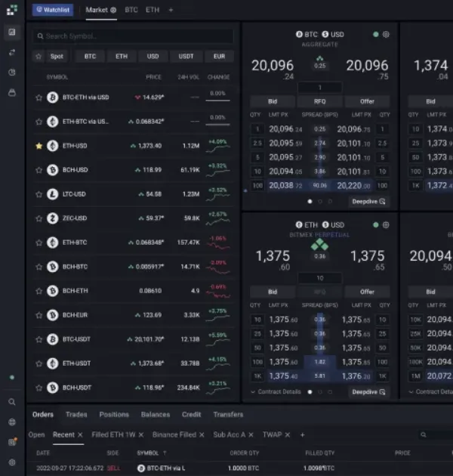The height and width of the screenshot is (476, 453).
Task: Toggle favorite star for ETH-USD
Action: point(39,146)
